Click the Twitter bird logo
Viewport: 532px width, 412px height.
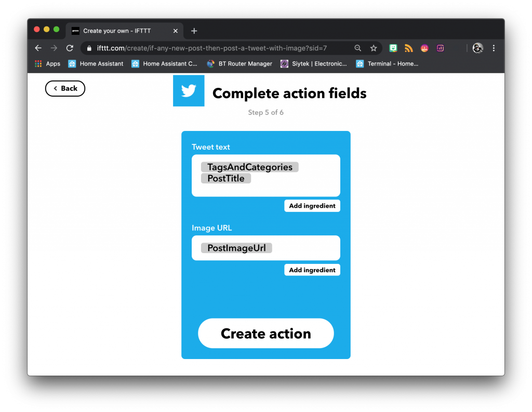[x=189, y=90]
